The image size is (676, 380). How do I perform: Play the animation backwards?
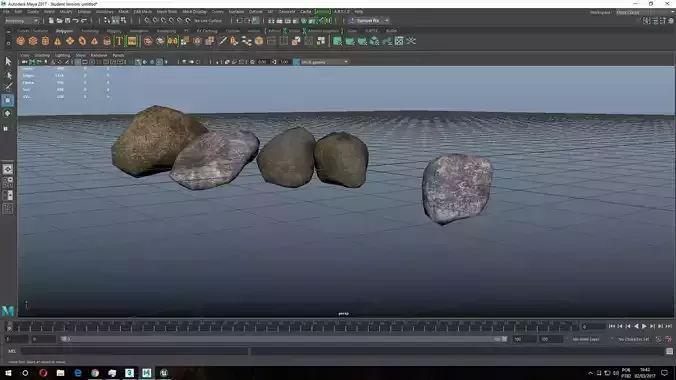636,327
